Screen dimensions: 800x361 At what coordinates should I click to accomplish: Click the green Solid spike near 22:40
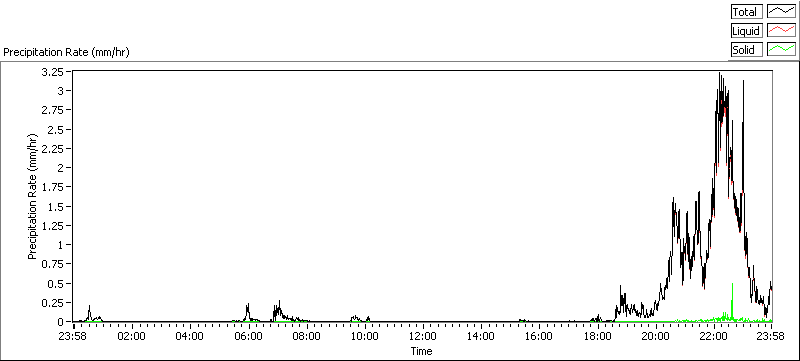(733, 301)
